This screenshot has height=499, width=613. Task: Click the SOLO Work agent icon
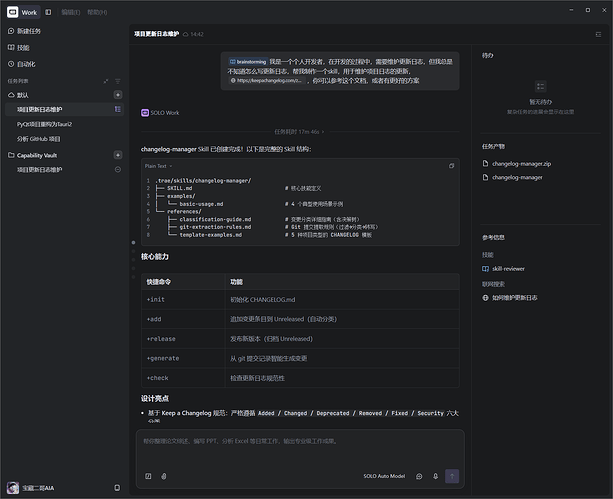[x=145, y=113]
